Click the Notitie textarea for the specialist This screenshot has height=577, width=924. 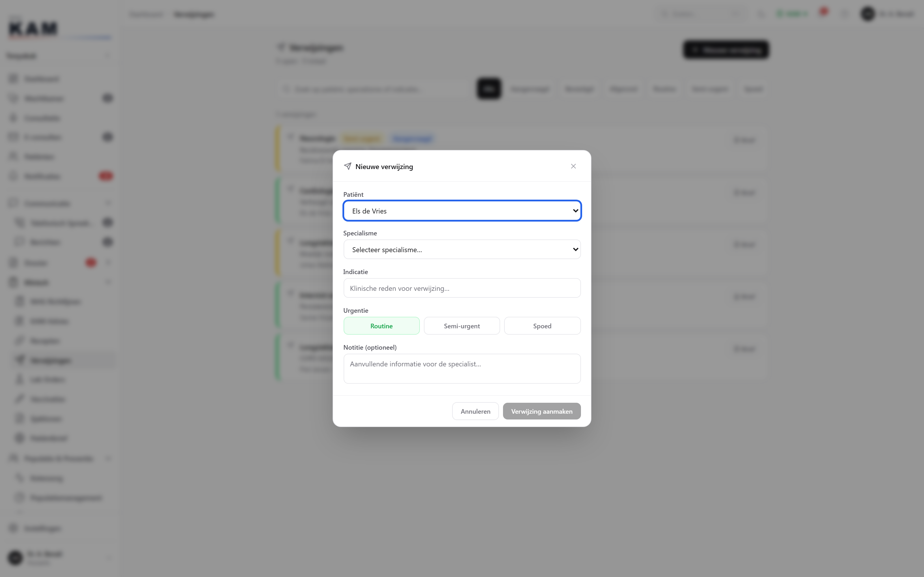[462, 369]
